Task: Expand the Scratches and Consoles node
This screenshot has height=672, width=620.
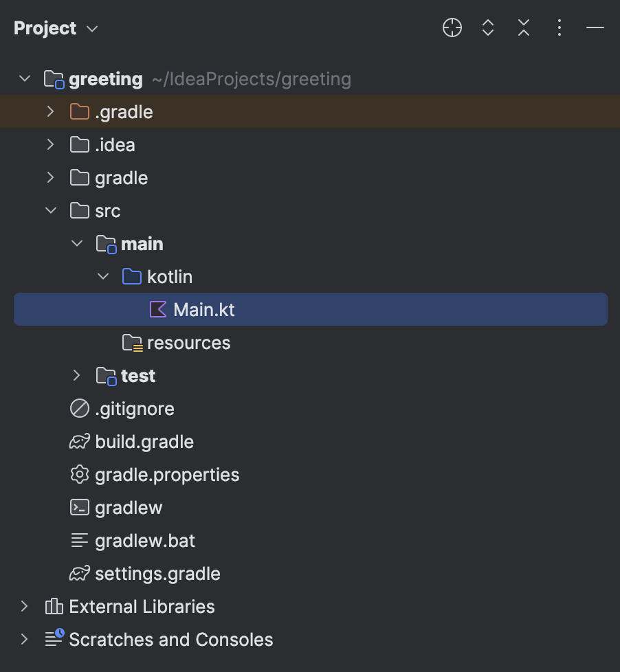Action: coord(24,639)
